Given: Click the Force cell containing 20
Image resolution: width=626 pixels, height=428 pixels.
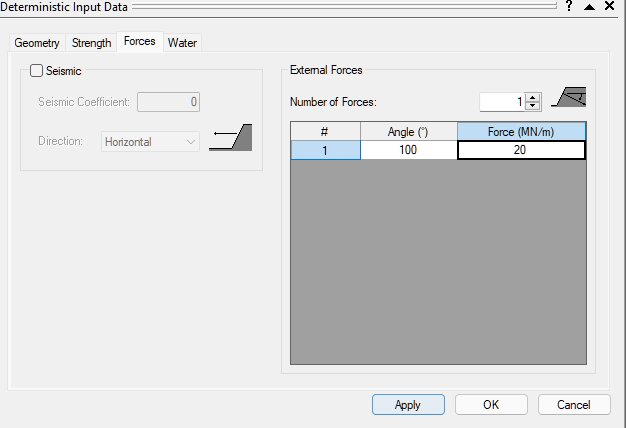Looking at the screenshot, I should point(521,150).
